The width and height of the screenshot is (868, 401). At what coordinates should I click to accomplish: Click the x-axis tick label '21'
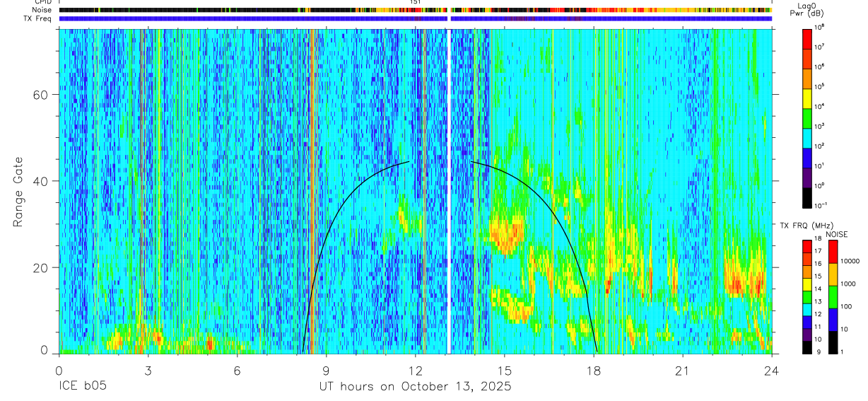click(683, 370)
